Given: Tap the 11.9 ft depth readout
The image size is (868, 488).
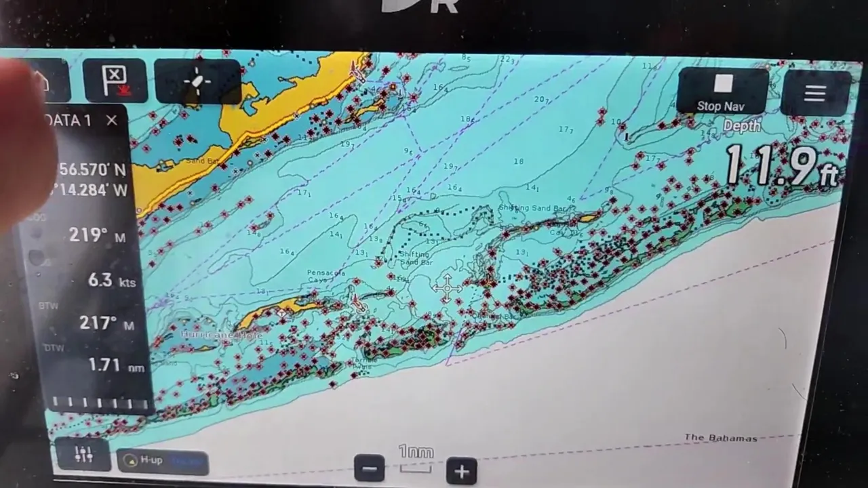Looking at the screenshot, I should click(781, 165).
